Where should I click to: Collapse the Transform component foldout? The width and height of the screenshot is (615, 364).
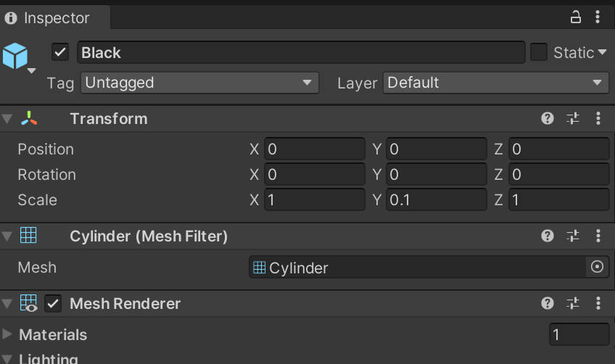pos(7,118)
